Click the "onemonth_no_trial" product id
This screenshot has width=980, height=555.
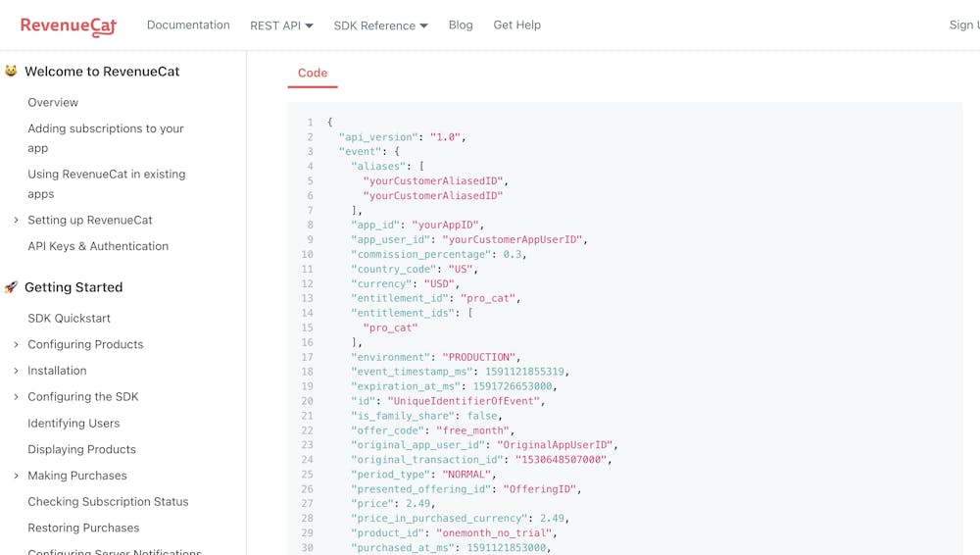tap(494, 532)
